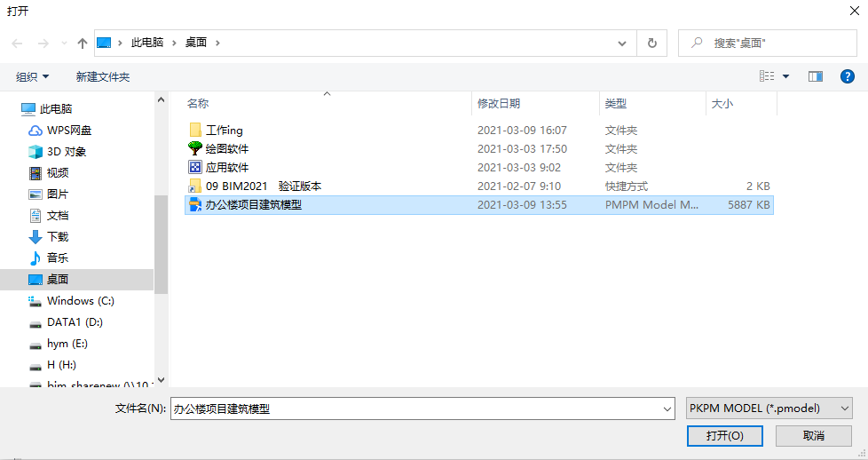Open the recent locations dropdown arrow
Screen dimensions: 868x460
tap(64, 44)
